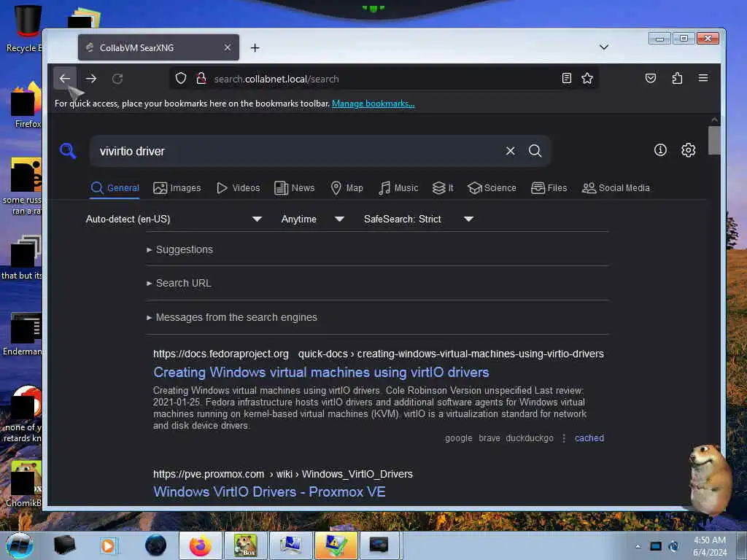
Task: Open the cached link of Fedora result
Action: [x=589, y=438]
